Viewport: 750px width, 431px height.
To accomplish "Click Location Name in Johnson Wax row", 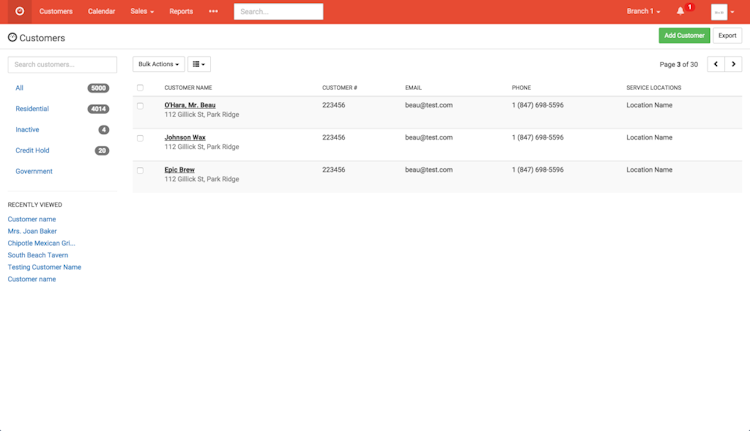I will tap(650, 137).
